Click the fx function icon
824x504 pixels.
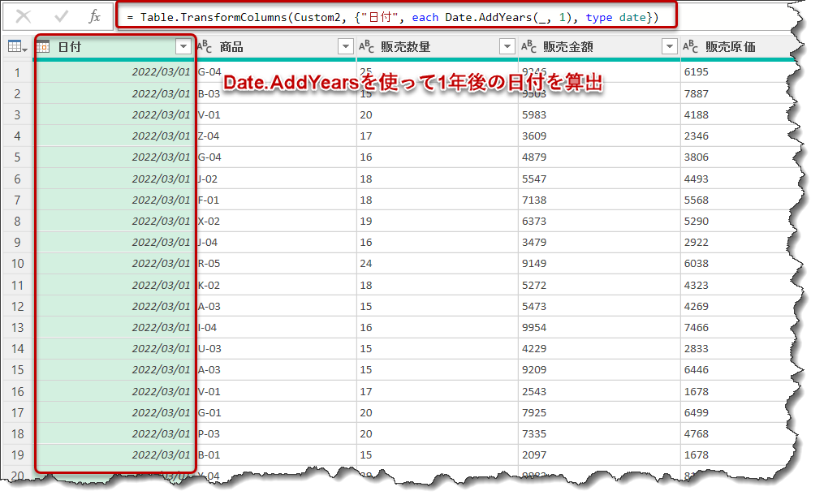(x=95, y=17)
